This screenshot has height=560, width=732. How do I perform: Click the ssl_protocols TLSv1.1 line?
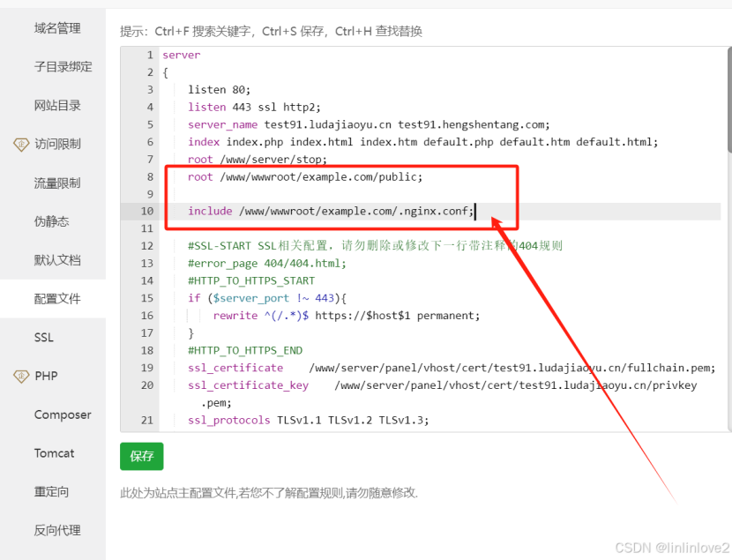click(308, 421)
